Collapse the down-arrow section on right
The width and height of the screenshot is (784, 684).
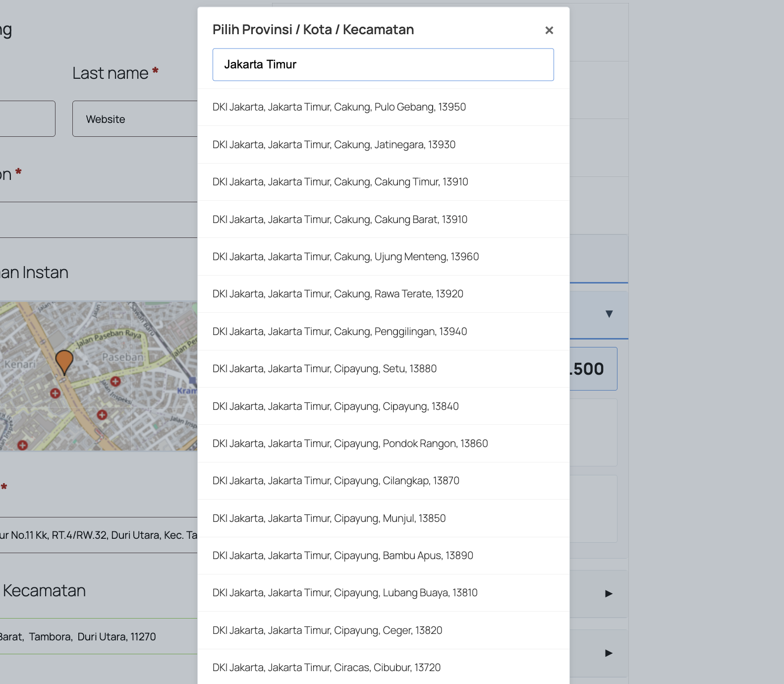[609, 314]
